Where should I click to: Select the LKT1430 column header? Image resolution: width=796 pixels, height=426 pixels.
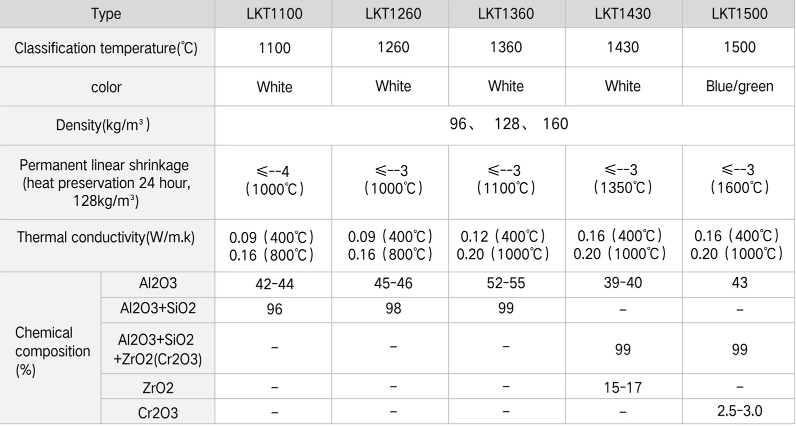coord(623,14)
